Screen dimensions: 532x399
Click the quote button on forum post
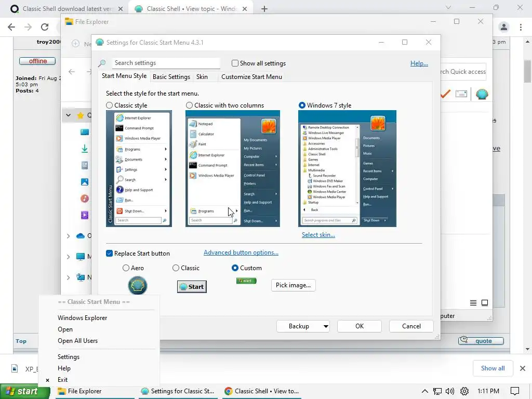tap(481, 341)
